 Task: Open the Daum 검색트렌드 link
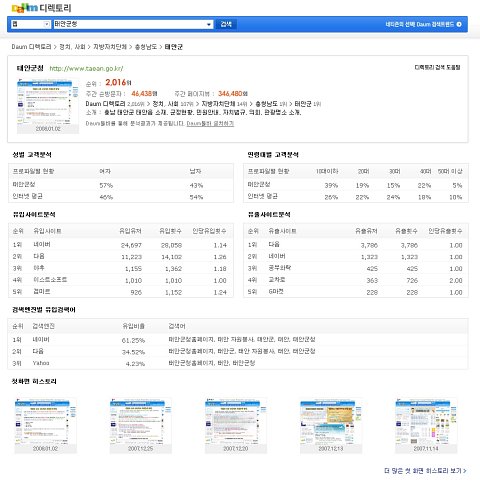coord(420,24)
